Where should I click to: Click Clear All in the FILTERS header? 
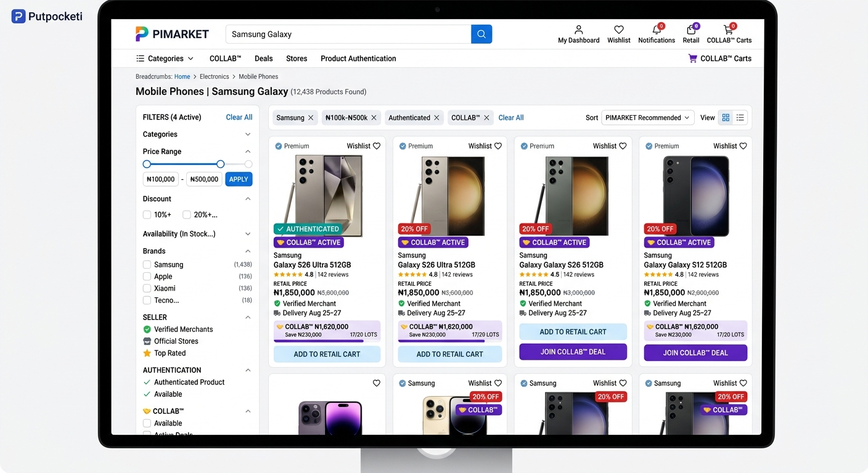(239, 117)
